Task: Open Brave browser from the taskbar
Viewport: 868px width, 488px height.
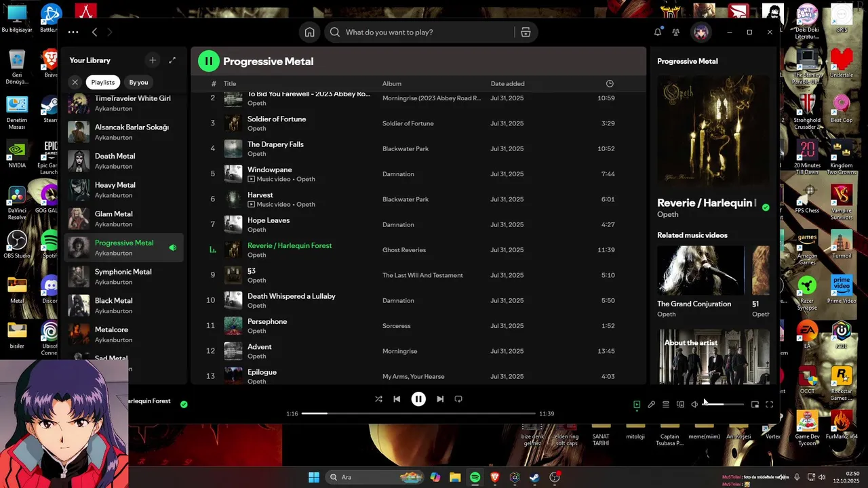Action: [495, 477]
